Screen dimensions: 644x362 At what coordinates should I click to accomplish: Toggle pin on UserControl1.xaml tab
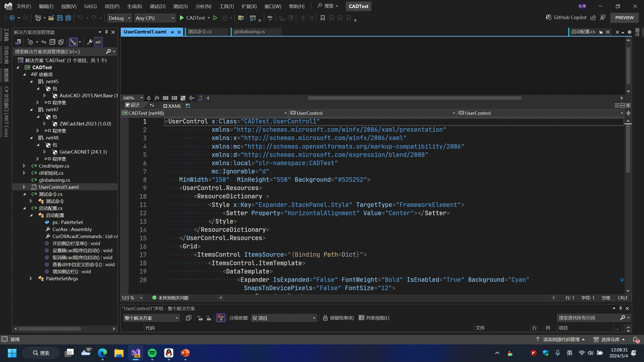pyautogui.click(x=172, y=32)
